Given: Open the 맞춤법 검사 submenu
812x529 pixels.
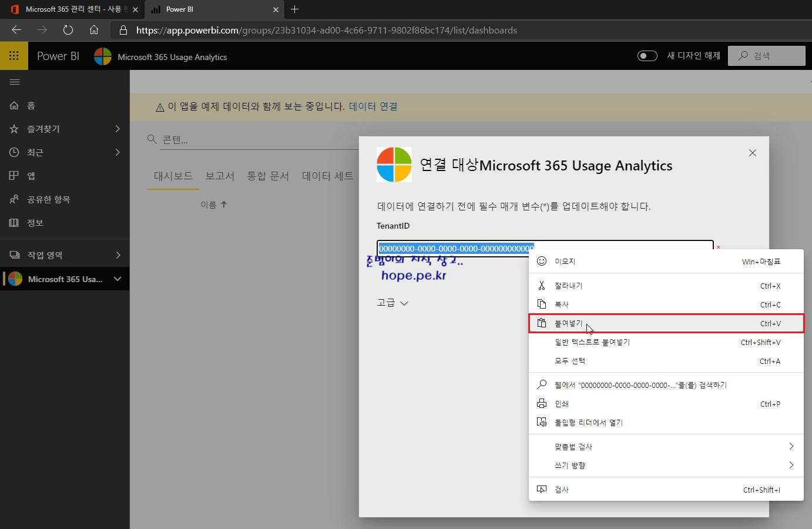Looking at the screenshot, I should (x=666, y=447).
